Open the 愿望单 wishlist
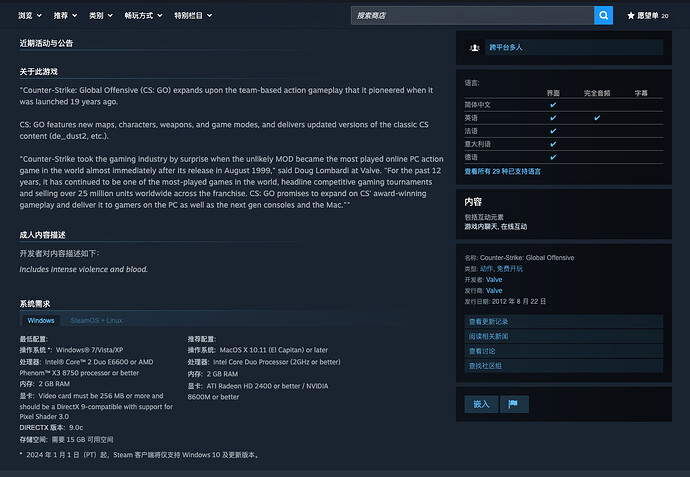Screen dimensions: 690x477 [647, 15]
